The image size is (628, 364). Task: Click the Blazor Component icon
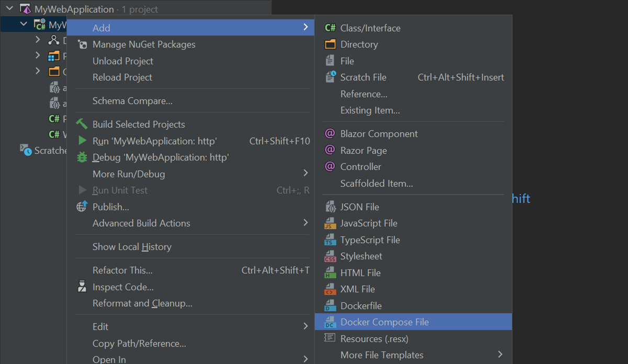tap(330, 134)
